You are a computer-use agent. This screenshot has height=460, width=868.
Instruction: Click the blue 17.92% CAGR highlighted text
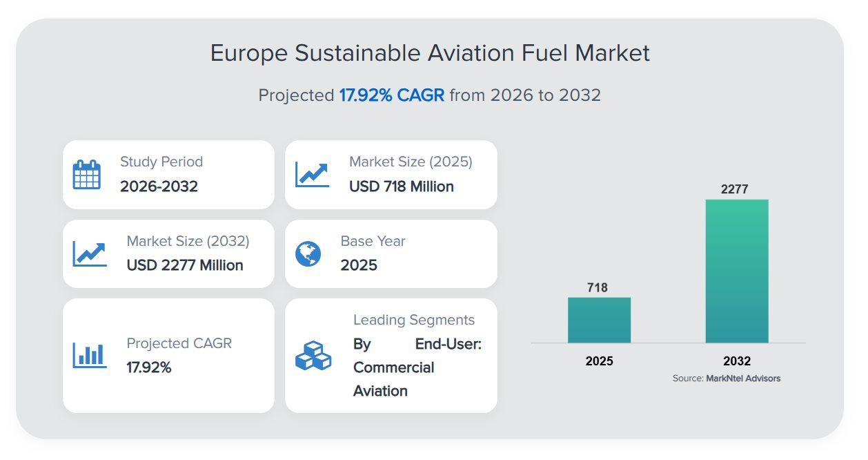(x=391, y=95)
